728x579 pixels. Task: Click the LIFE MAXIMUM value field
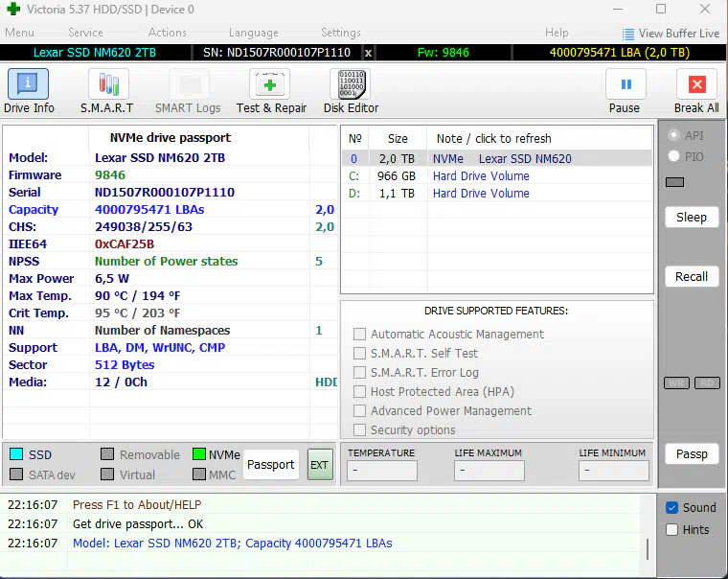(x=489, y=471)
